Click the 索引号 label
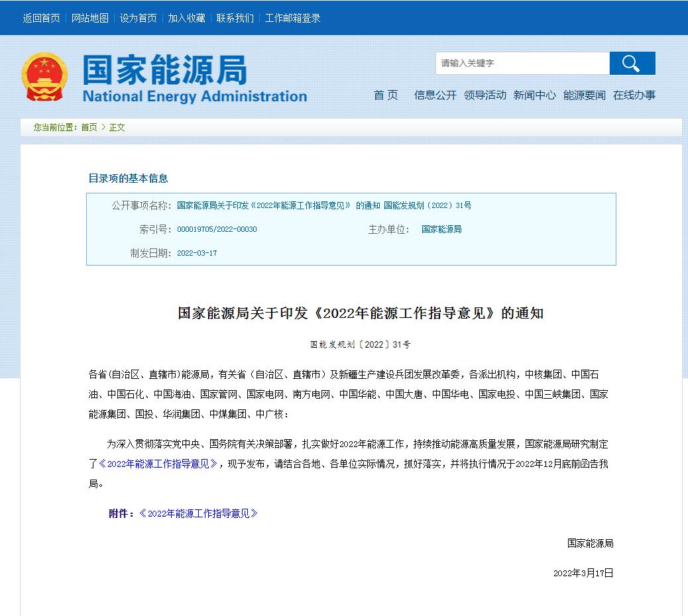688x616 pixels. pos(155,229)
